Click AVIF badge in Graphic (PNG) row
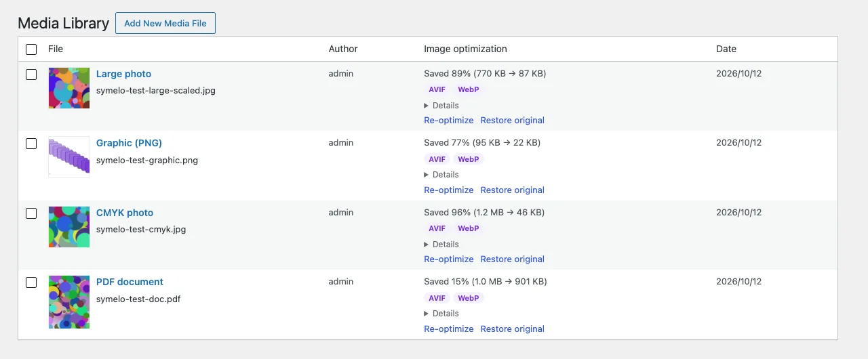Image resolution: width=868 pixels, height=359 pixels. tap(437, 160)
